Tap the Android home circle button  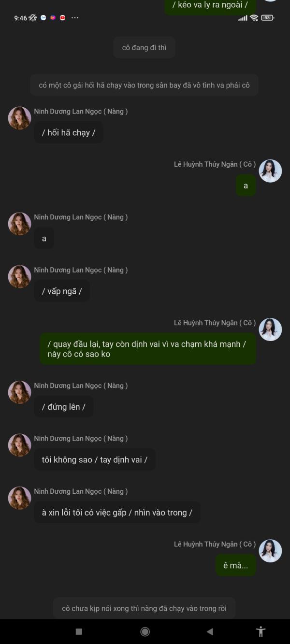point(145,631)
